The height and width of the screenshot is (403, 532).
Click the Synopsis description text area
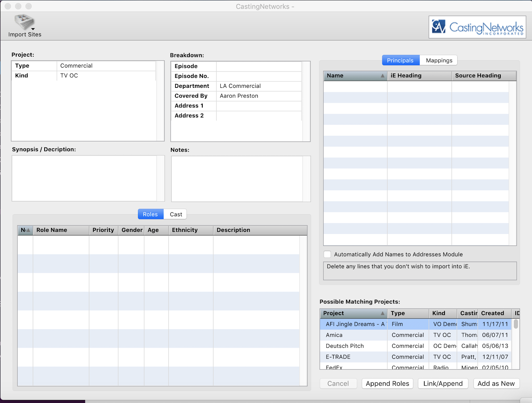tap(84, 178)
